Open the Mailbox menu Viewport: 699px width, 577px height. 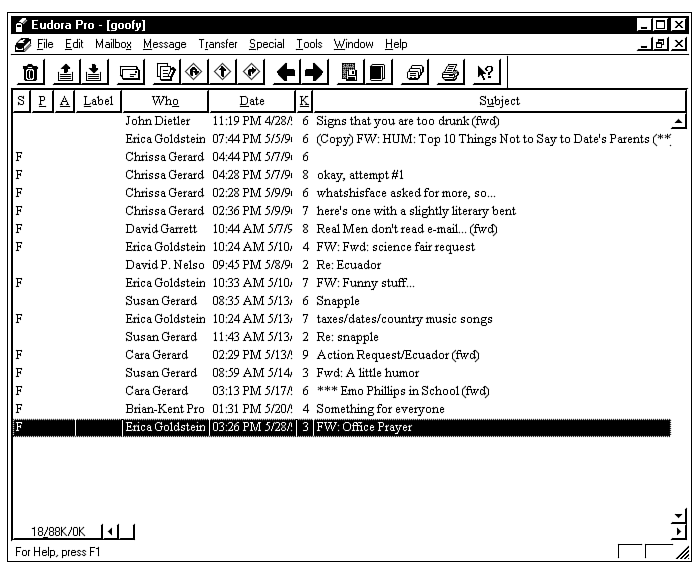(113, 44)
